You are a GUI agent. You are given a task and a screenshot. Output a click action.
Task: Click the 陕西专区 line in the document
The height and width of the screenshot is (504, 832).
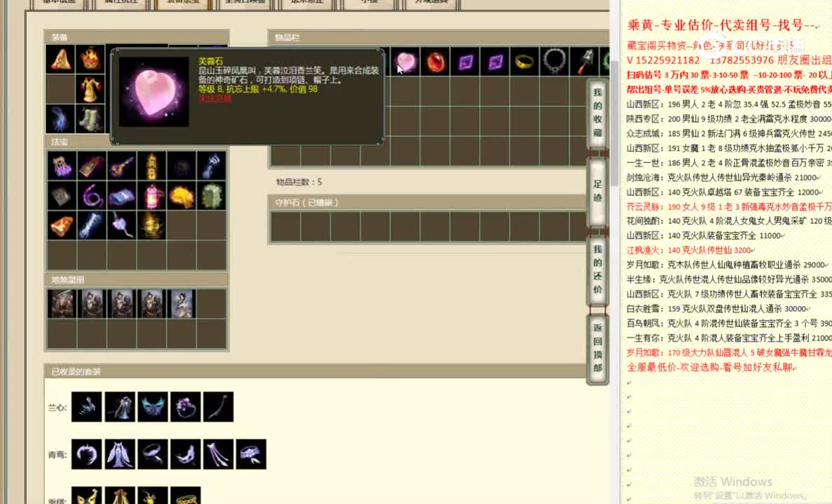728,119
